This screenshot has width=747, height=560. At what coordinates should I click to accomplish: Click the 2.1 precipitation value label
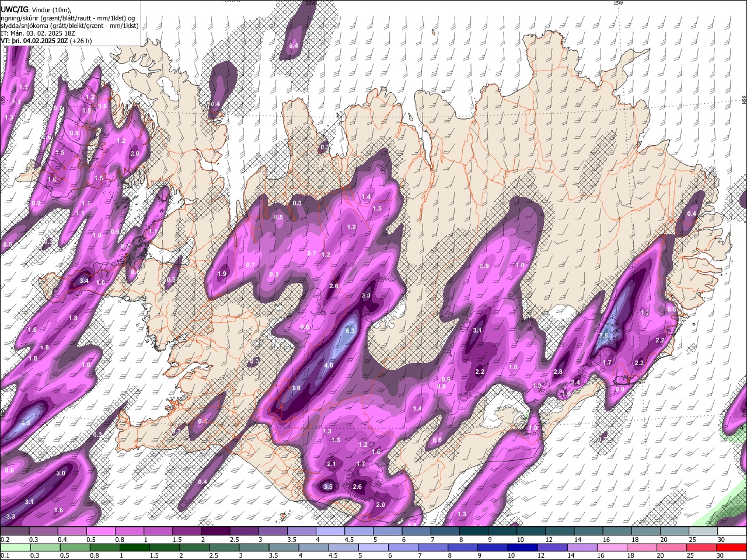coord(331,464)
